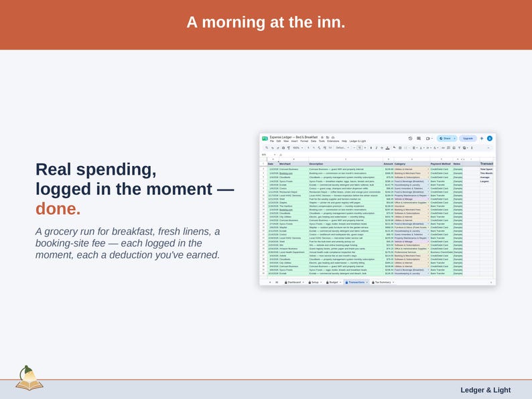The image size is (532, 399).
Task: Open the Format menu
Action: tap(304, 141)
